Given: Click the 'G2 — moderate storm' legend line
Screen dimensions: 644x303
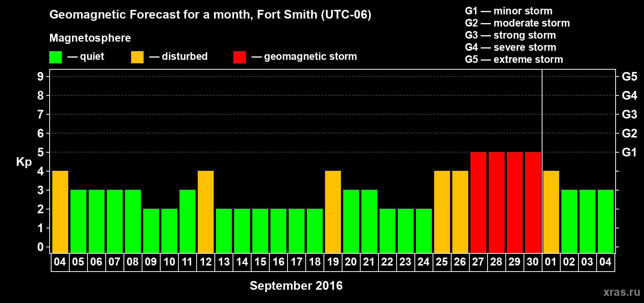Looking at the screenshot, I should (x=517, y=23).
